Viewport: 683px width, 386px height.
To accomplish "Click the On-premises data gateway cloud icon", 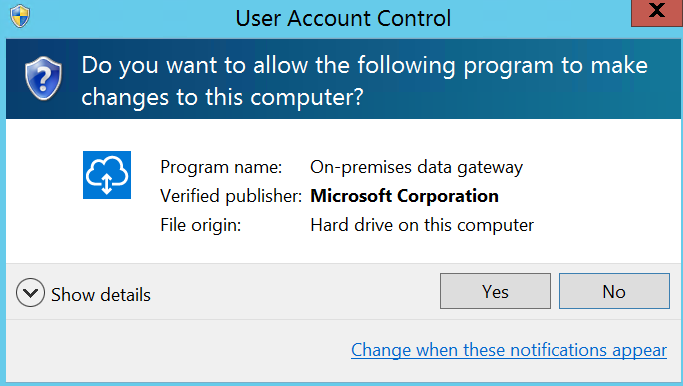I will click(x=107, y=175).
